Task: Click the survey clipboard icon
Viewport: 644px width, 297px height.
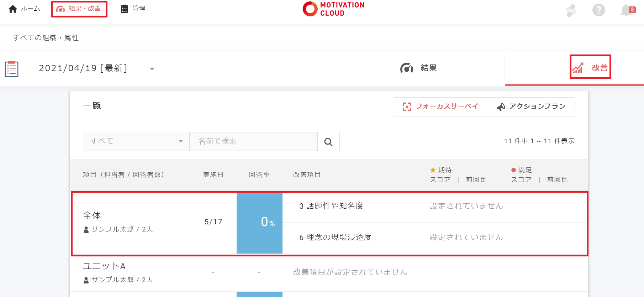Action: [x=11, y=69]
